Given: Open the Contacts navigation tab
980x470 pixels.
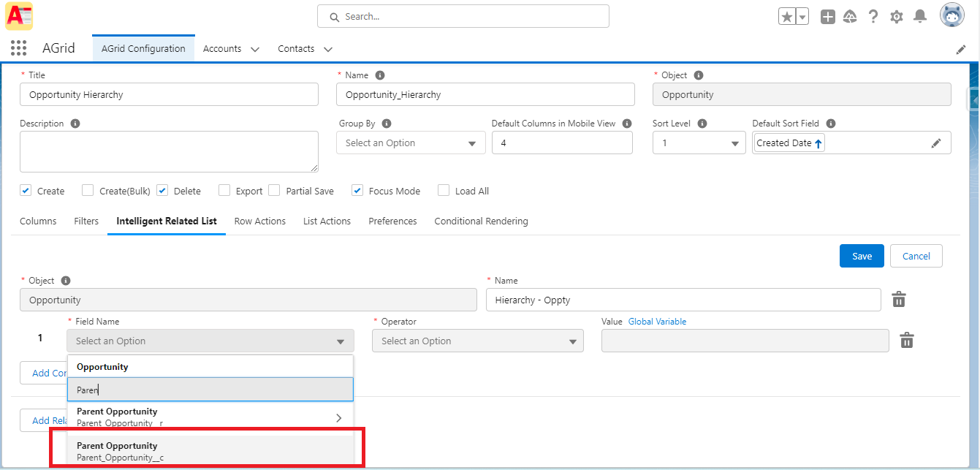Looking at the screenshot, I should [296, 49].
